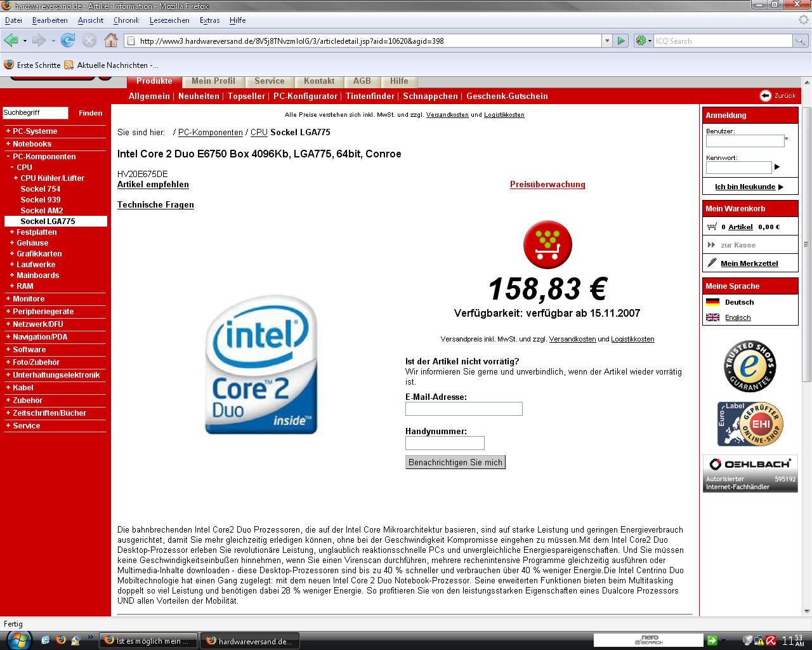
Task: Open the Erste Schritte bookmark
Action: click(32, 65)
